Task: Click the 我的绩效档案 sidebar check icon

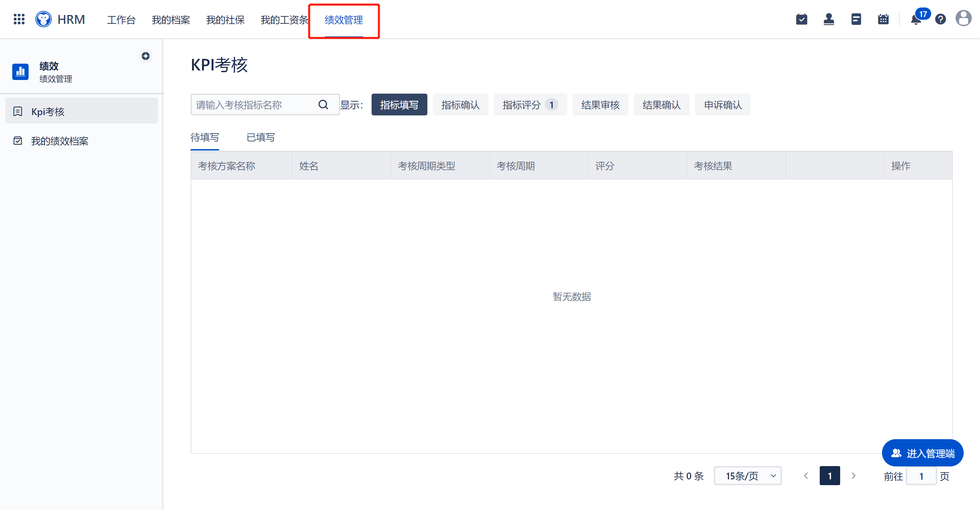Action: click(x=17, y=141)
